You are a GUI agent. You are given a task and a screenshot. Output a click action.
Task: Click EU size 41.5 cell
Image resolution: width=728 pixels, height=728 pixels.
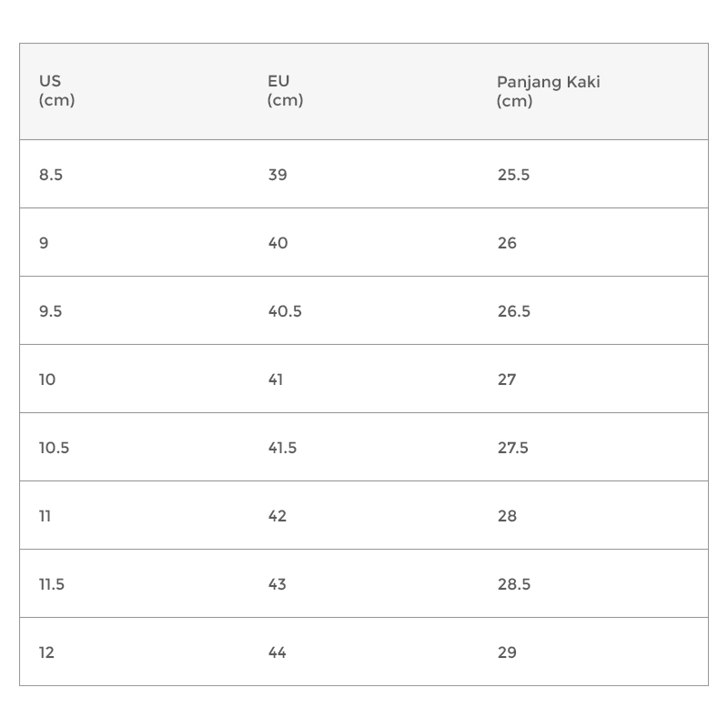coord(282,448)
